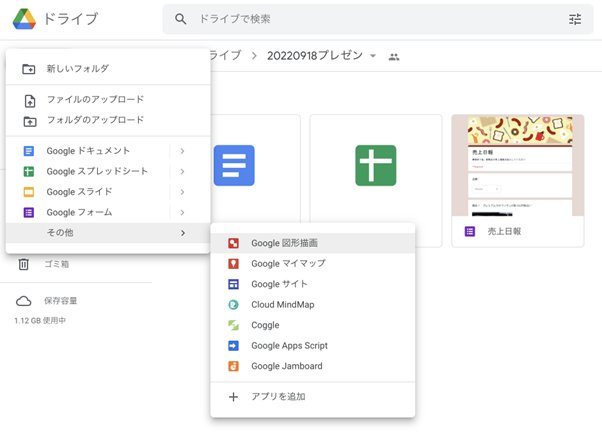Click the Google Drive logo

24,19
